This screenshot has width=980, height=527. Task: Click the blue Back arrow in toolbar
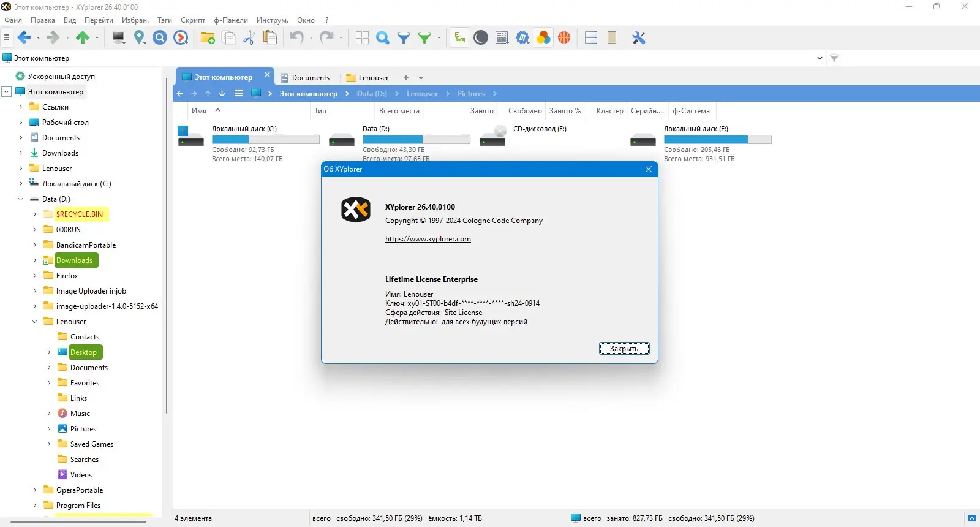pos(24,38)
